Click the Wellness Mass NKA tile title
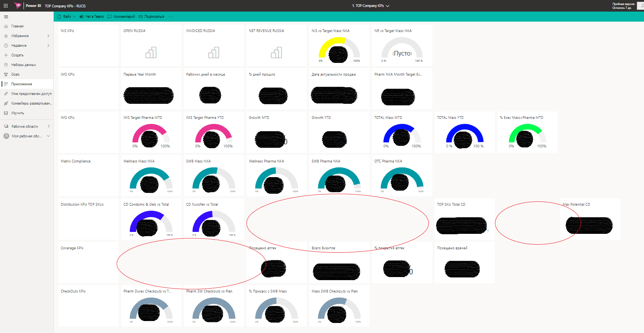The image size is (644, 333). tap(139, 161)
